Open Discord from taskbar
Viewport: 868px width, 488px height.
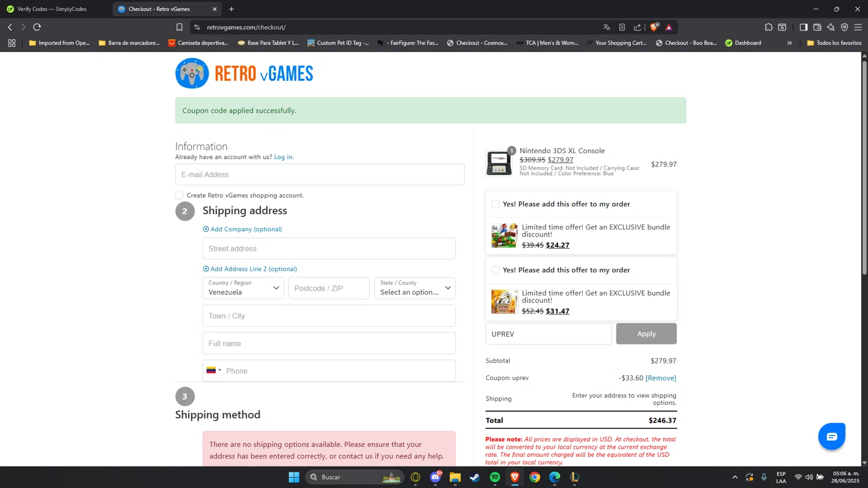click(435, 477)
